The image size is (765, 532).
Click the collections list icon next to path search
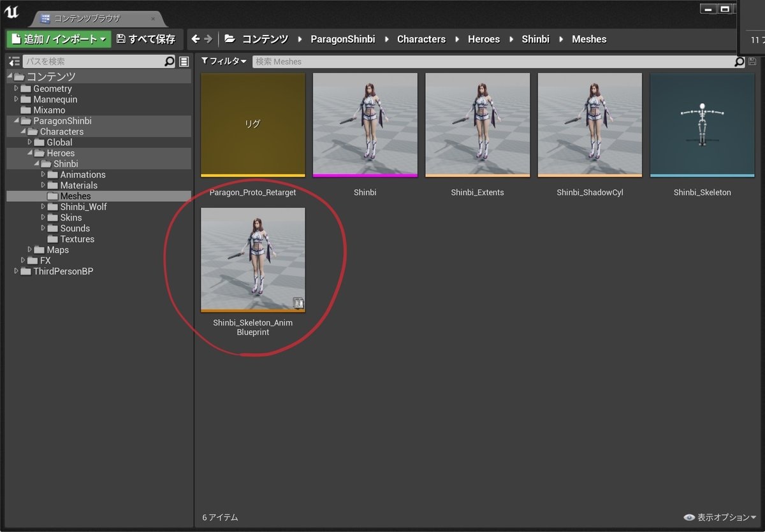coord(184,61)
